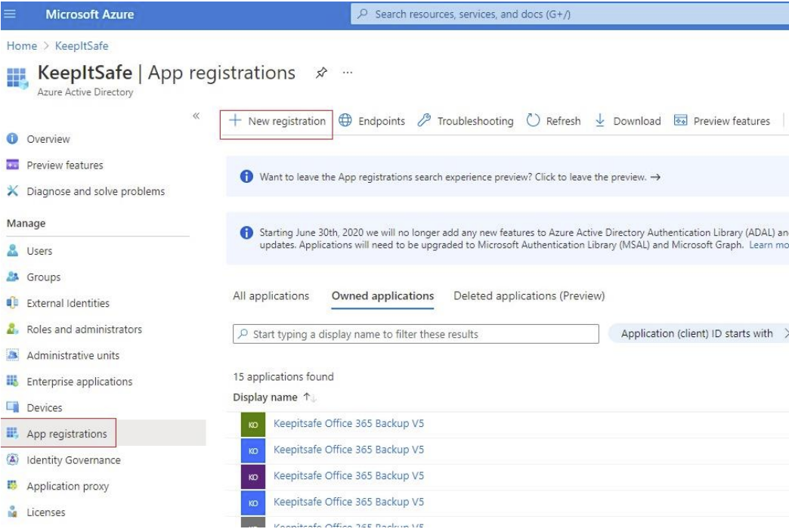Click the KeepItSafe directory icon in the header
The image size is (789, 532).
(x=17, y=79)
